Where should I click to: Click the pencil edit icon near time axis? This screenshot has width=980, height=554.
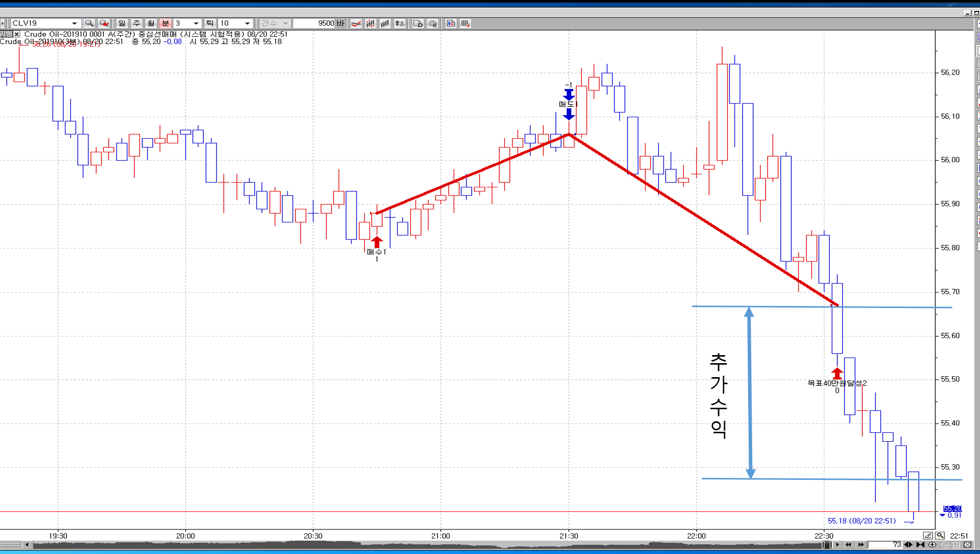click(927, 535)
